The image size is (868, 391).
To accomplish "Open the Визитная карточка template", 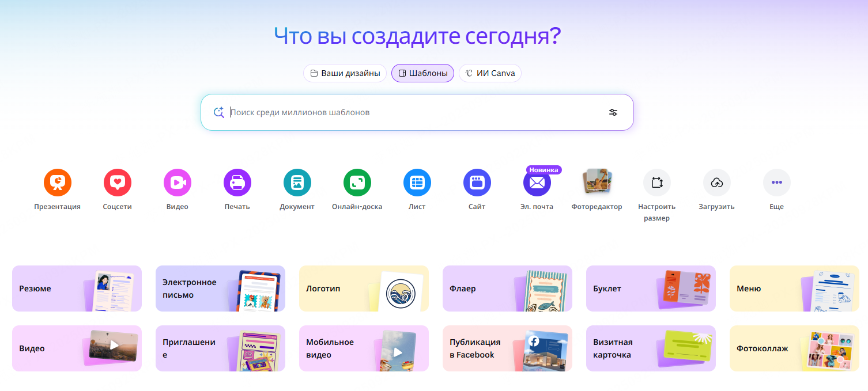I will point(651,348).
